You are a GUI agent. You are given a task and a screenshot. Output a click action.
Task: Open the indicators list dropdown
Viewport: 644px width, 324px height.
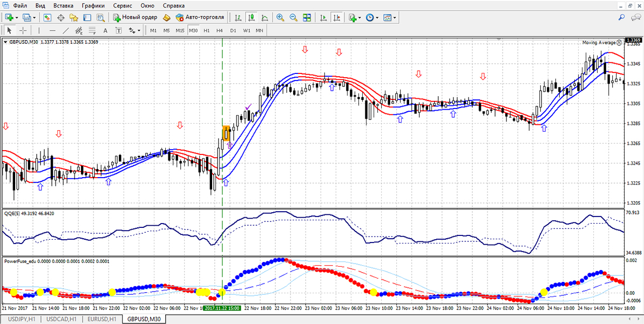[360, 17]
